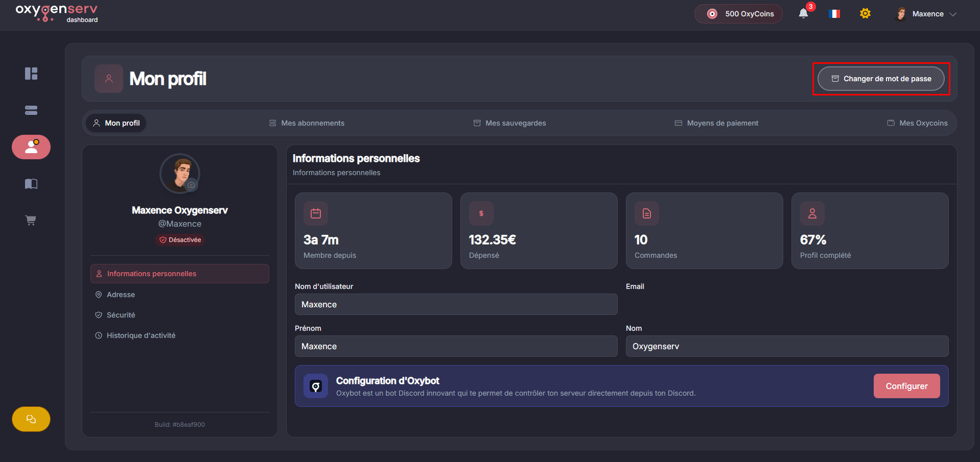Screen dimensions: 980x462
Task: Expand the Maxence user menu dropdown
Action: pos(926,14)
